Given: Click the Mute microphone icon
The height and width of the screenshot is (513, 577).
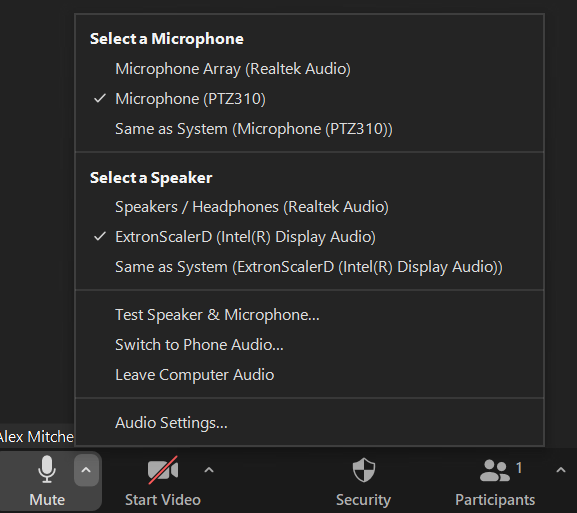Looking at the screenshot, I should point(47,469).
